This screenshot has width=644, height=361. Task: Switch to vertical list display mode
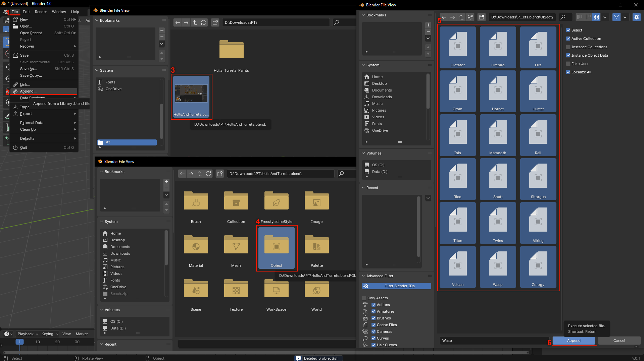(x=580, y=17)
